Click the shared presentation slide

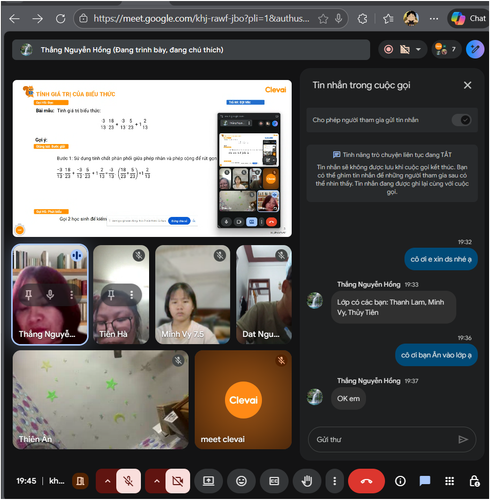(x=152, y=158)
